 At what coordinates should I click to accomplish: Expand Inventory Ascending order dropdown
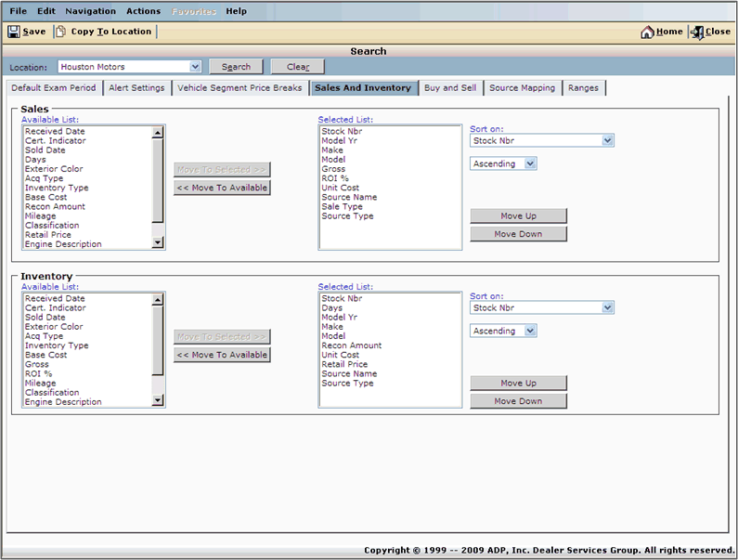pos(530,331)
